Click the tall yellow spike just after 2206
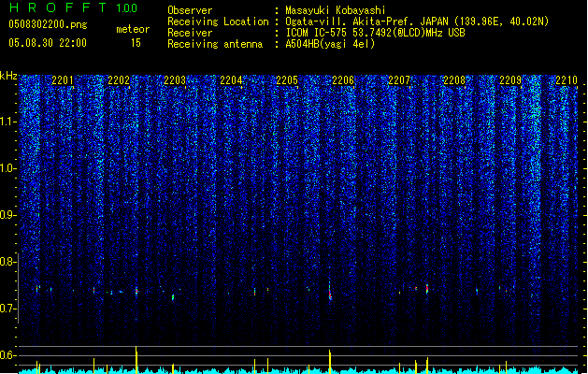Viewport: 588px width, 374px height. click(x=330, y=361)
